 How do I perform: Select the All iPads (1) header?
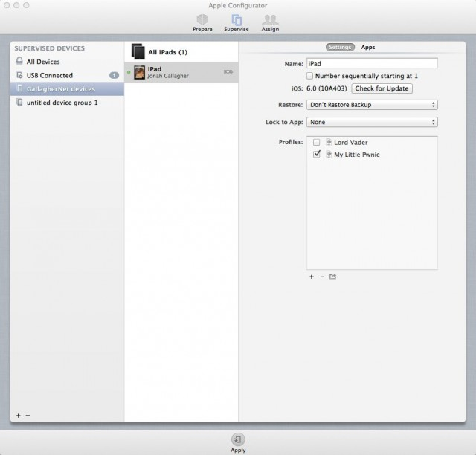(181, 52)
